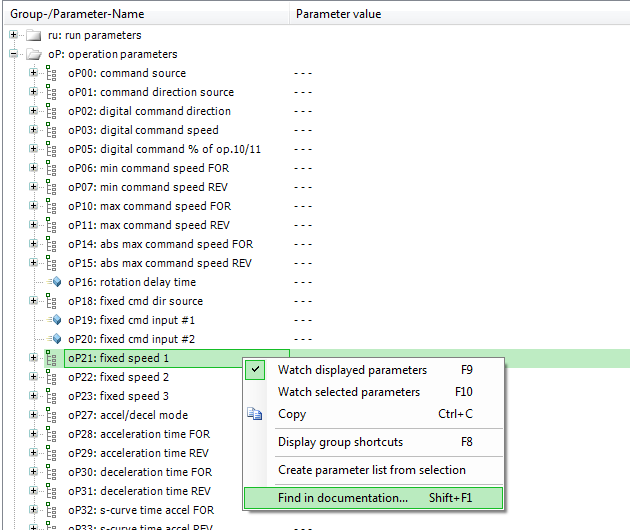Select the oP28 acceleration time FOR parameter
This screenshot has width=630, height=530.
tap(140, 434)
